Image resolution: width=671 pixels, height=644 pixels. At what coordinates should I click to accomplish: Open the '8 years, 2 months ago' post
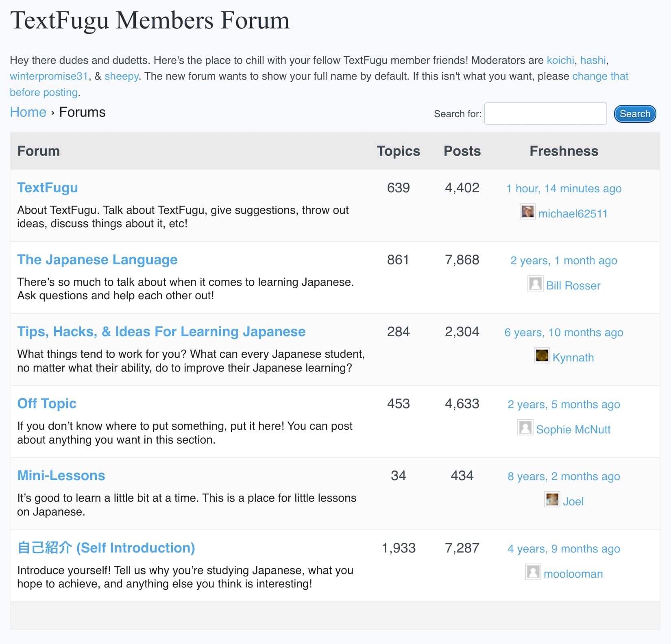pos(564,476)
